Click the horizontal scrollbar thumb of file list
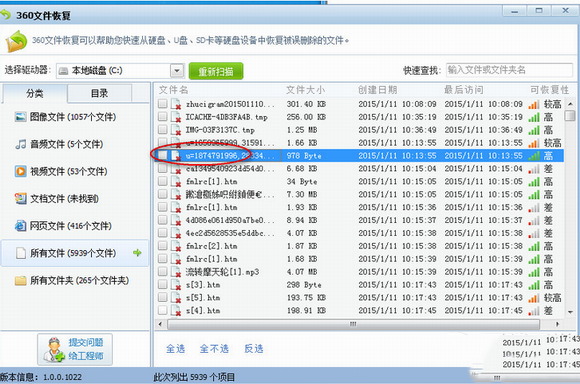Screen dimensions: 580x384 (353, 324)
